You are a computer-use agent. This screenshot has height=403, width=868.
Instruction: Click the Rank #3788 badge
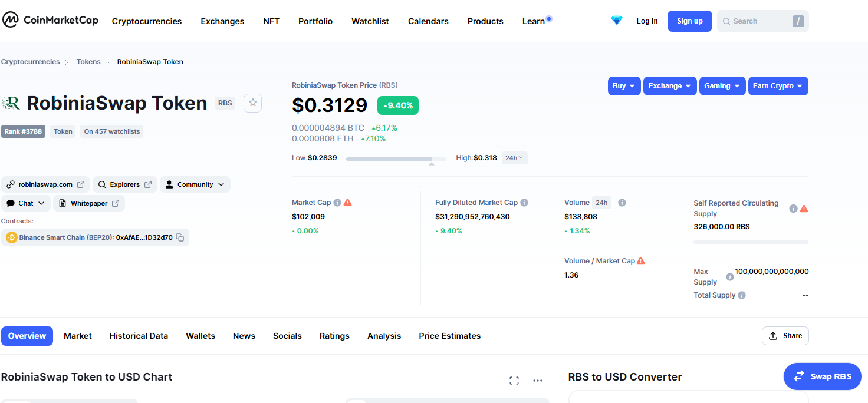pos(23,131)
